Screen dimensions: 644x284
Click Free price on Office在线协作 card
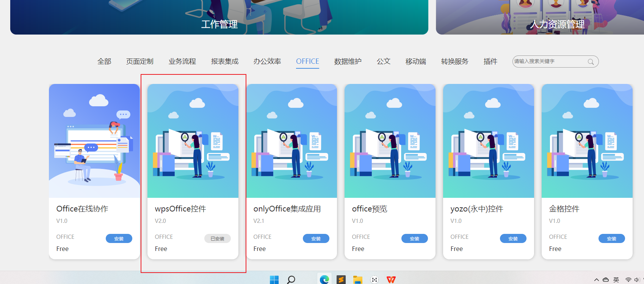[x=63, y=249]
